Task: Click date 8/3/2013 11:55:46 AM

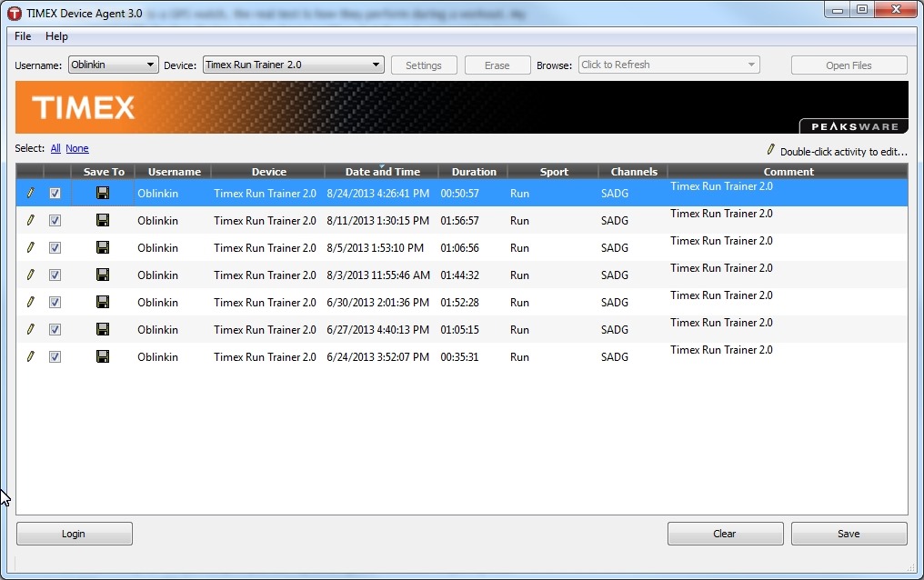Action: click(378, 275)
